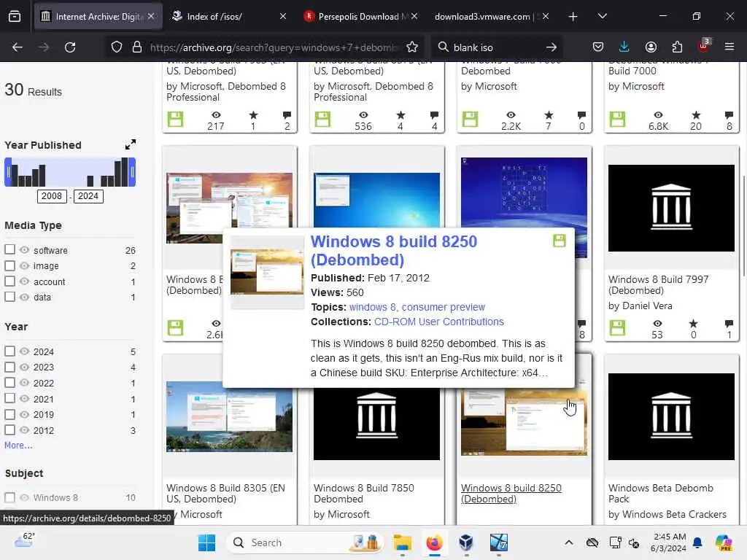Go back using the browser back arrow

click(x=18, y=47)
